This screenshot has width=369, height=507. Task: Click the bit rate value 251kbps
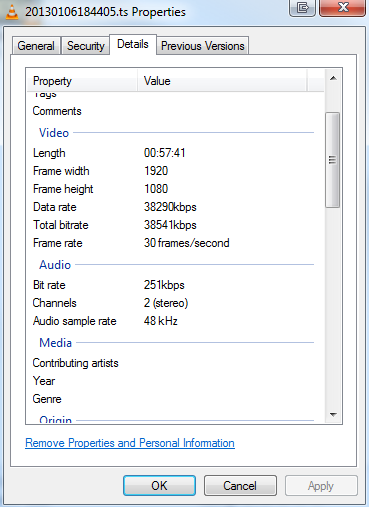164,285
